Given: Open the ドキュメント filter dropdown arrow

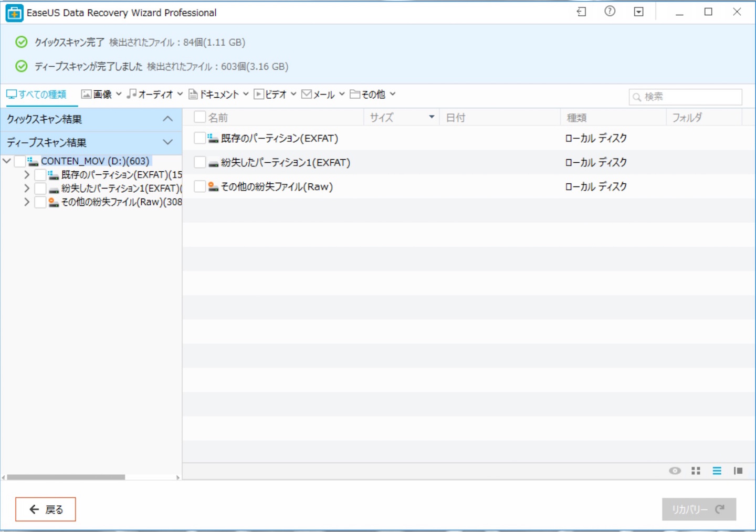Looking at the screenshot, I should coord(245,94).
